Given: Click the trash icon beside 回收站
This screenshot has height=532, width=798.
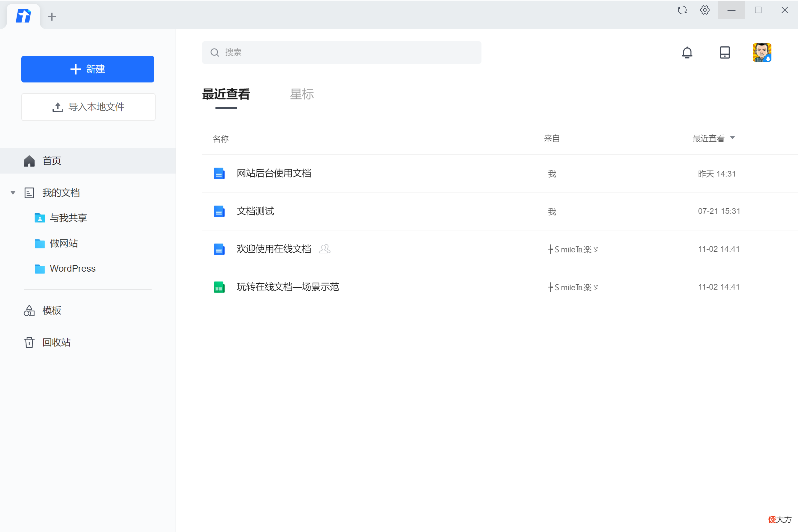Looking at the screenshot, I should 29,342.
